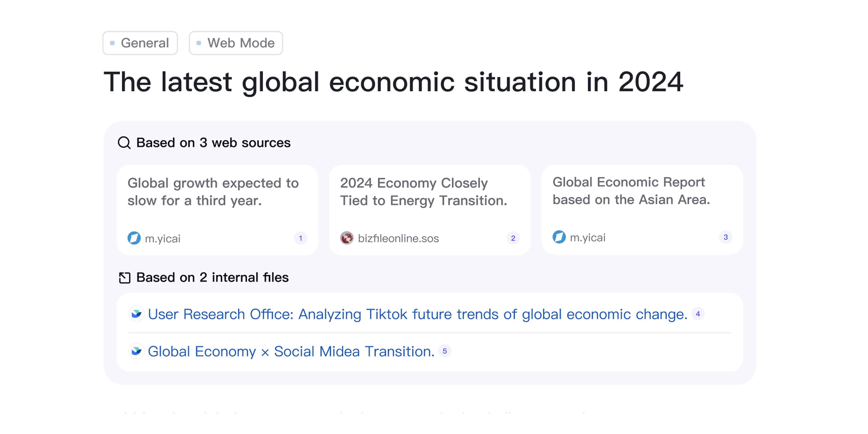Click the bird icon beside Global Economy file
Image resolution: width=868 pixels, height=434 pixels.
pos(136,352)
